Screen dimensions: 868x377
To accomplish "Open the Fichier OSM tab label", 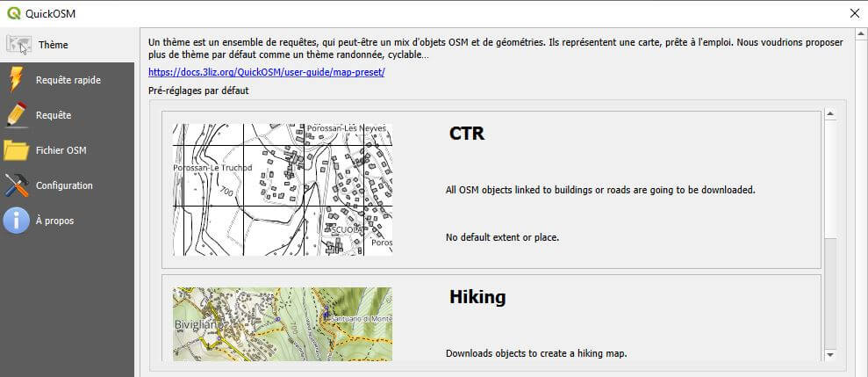I will click(x=61, y=150).
